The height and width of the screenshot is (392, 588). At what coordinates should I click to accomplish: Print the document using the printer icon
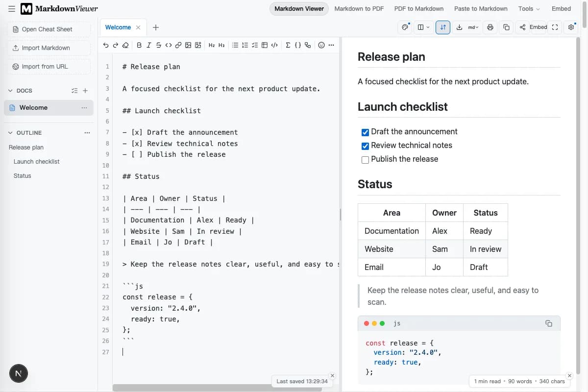[x=490, y=27]
